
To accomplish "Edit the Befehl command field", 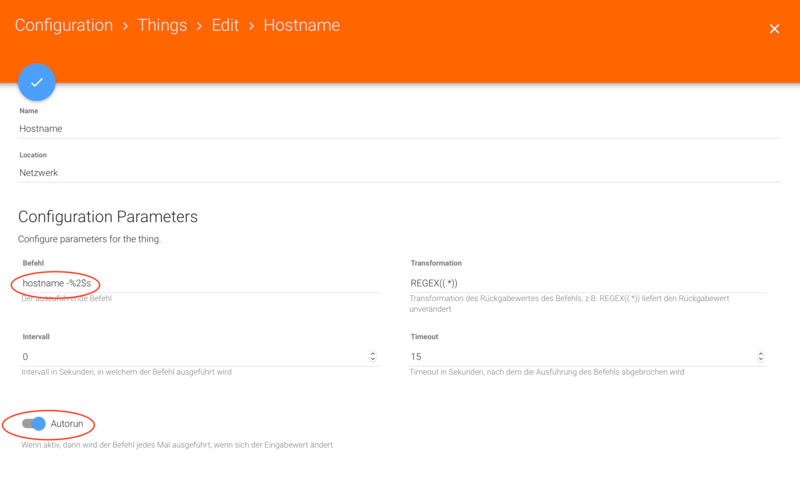I will 200,284.
